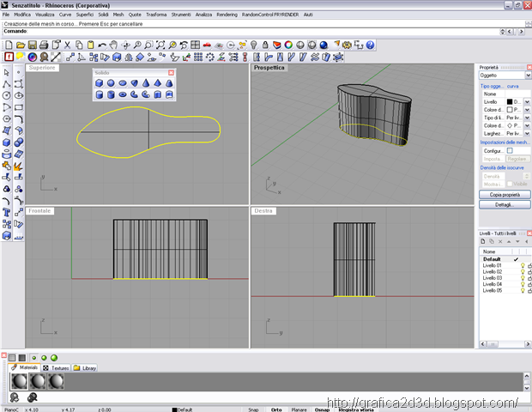
Task: Click the first material sphere thumbnail
Action: [x=19, y=381]
